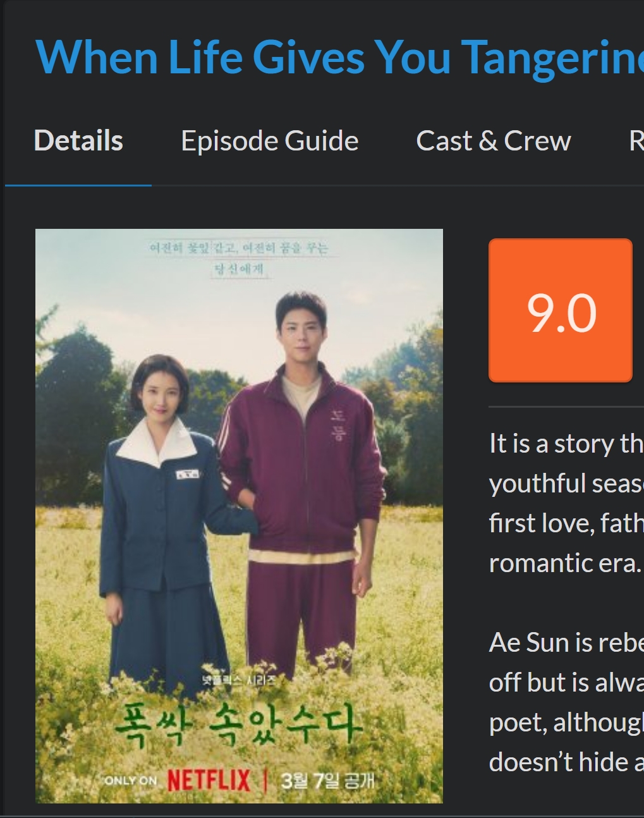Open the Cast & Crew tab
This screenshot has width=644, height=818.
(x=494, y=140)
